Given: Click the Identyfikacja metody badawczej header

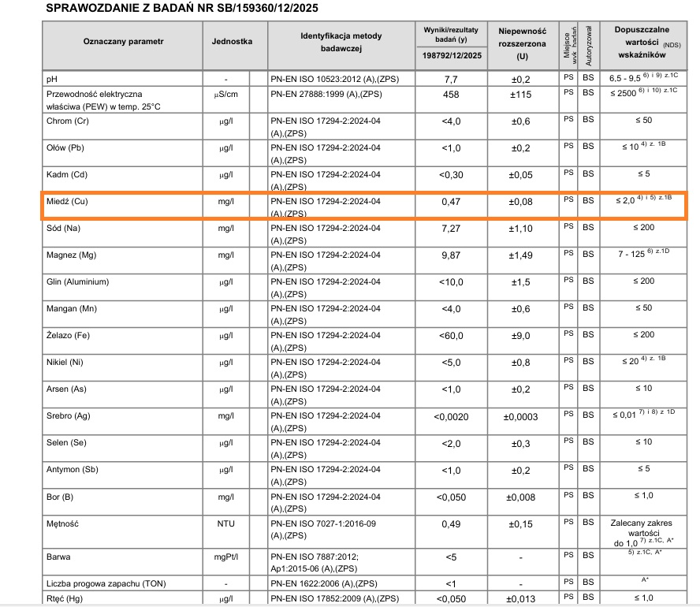Looking at the screenshot, I should (341, 43).
